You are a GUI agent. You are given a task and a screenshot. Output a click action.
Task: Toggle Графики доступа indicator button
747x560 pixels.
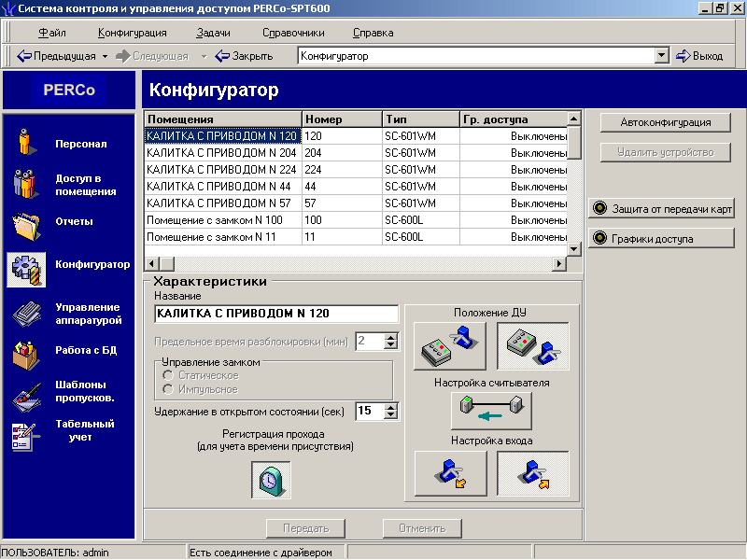[661, 238]
